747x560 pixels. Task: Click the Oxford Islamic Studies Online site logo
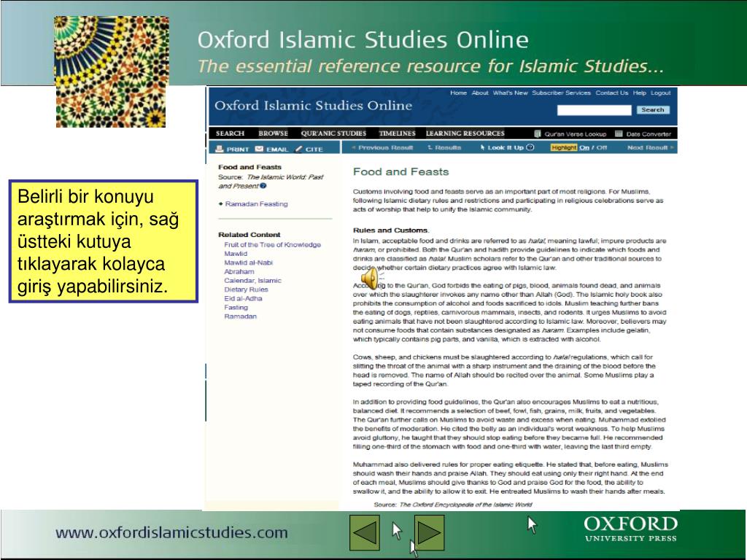pos(313,106)
